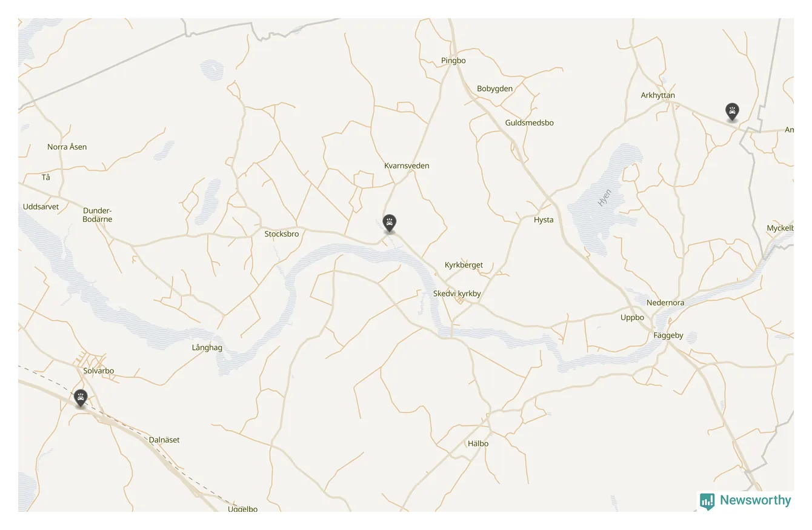Select the Långhag place label
The height and width of the screenshot is (530, 812).
pos(207,347)
